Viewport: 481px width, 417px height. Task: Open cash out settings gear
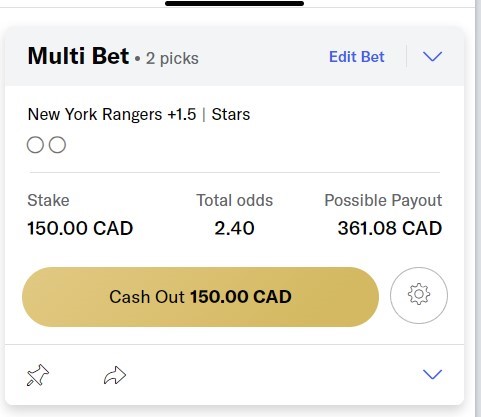click(419, 295)
